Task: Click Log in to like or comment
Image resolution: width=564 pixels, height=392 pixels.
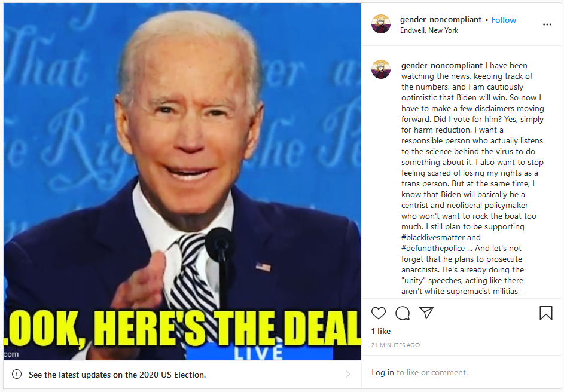Action: pos(383,373)
